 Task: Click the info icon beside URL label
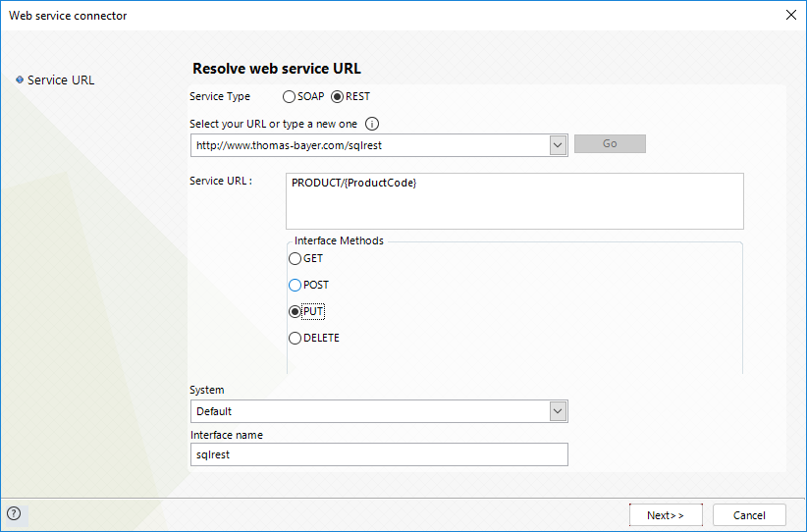point(371,124)
